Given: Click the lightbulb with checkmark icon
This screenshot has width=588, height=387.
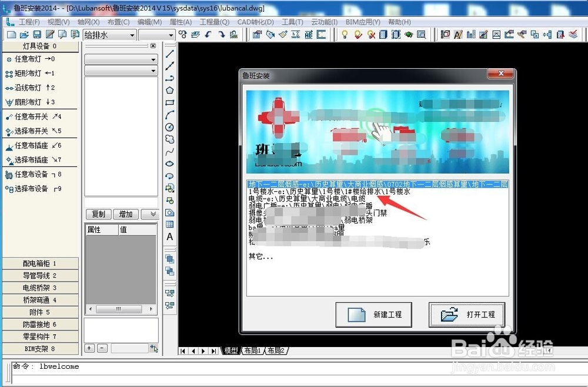Looking at the screenshot, I should click(358, 35).
